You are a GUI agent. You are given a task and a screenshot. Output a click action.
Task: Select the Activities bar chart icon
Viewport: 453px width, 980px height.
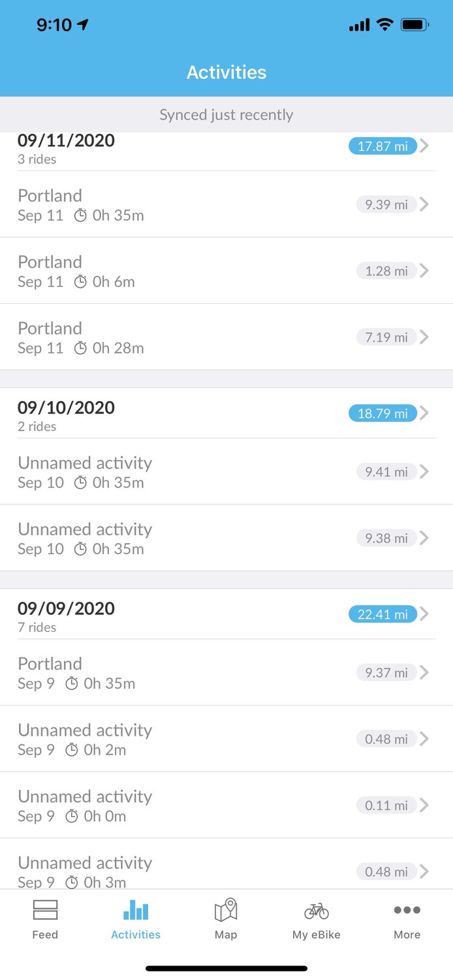(136, 910)
